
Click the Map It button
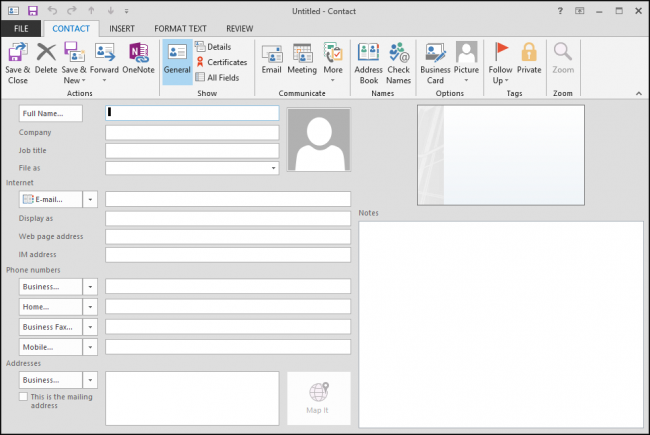pyautogui.click(x=318, y=398)
